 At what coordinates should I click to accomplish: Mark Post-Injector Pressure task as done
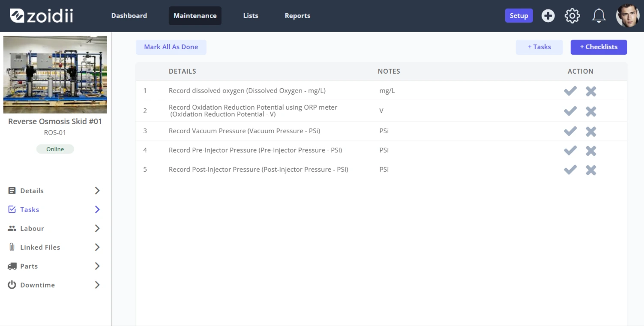[570, 170]
